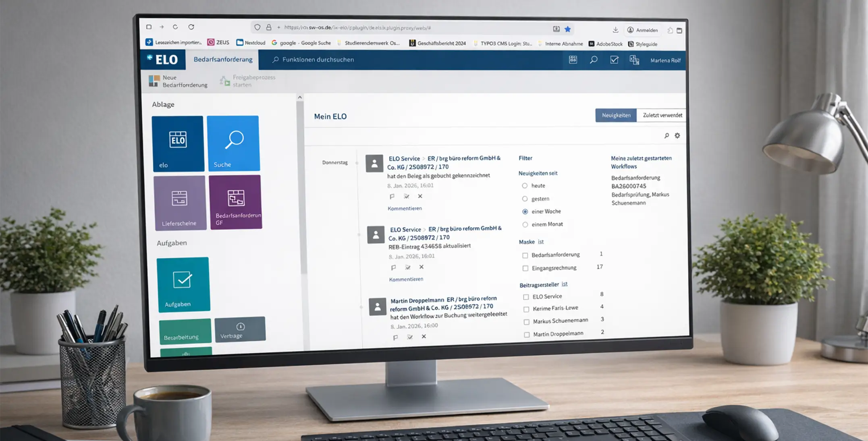868x441 pixels.
Task: Select the gestern radio option
Action: pyautogui.click(x=525, y=199)
